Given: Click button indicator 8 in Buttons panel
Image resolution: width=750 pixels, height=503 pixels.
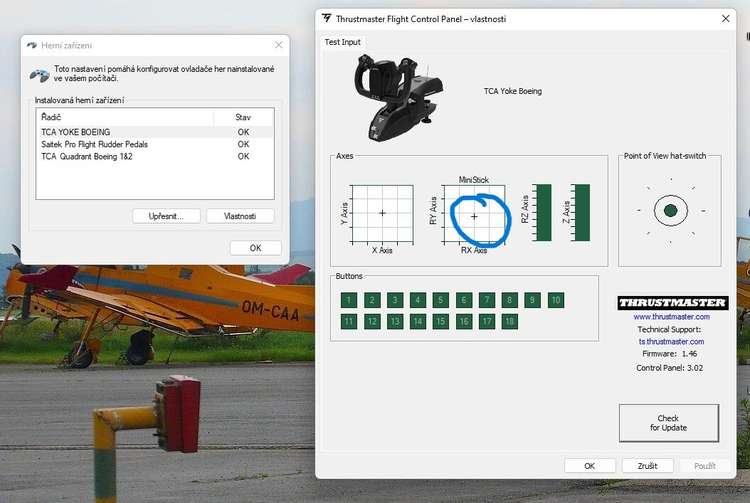Looking at the screenshot, I should point(509,300).
